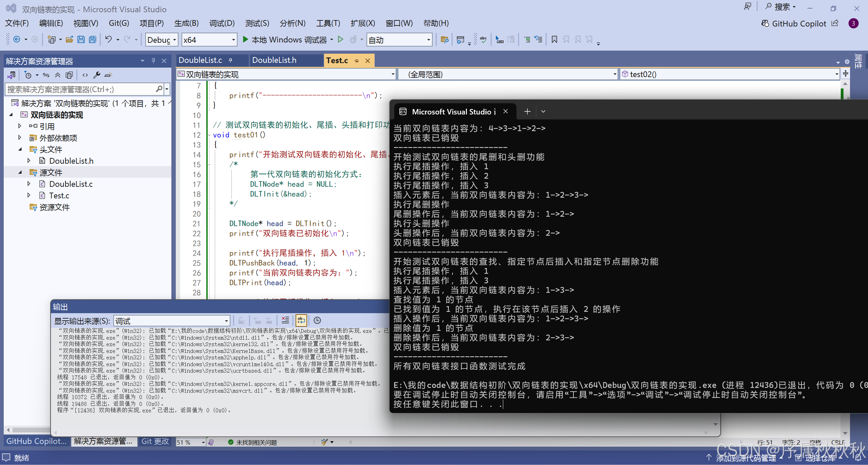This screenshot has width=868, height=465.
Task: Open the 调试(D) menu
Action: (x=222, y=23)
